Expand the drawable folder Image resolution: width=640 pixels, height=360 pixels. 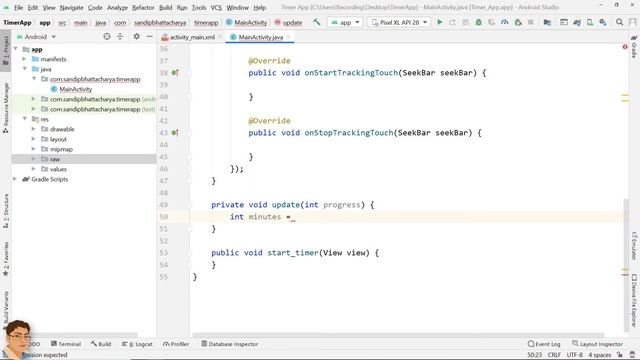pos(33,129)
